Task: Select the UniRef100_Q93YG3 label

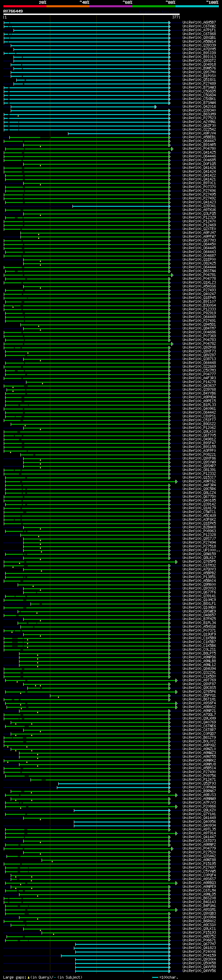Action: [x=199, y=589]
